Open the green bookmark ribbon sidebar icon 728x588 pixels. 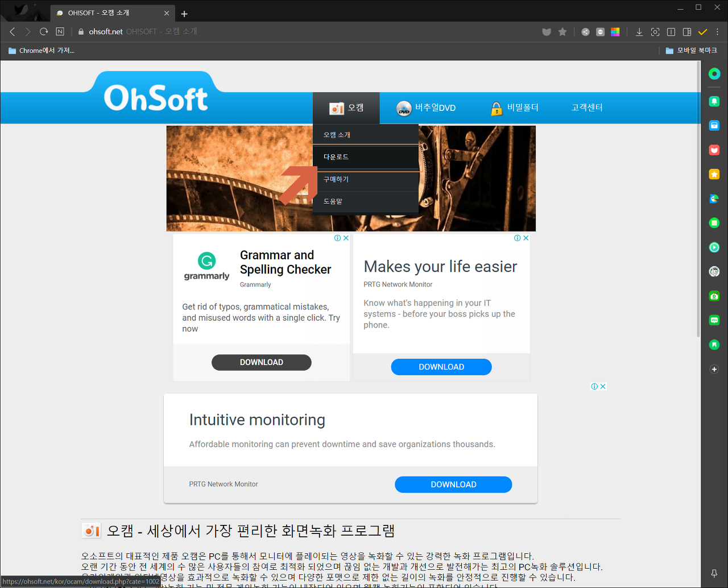pos(714,345)
